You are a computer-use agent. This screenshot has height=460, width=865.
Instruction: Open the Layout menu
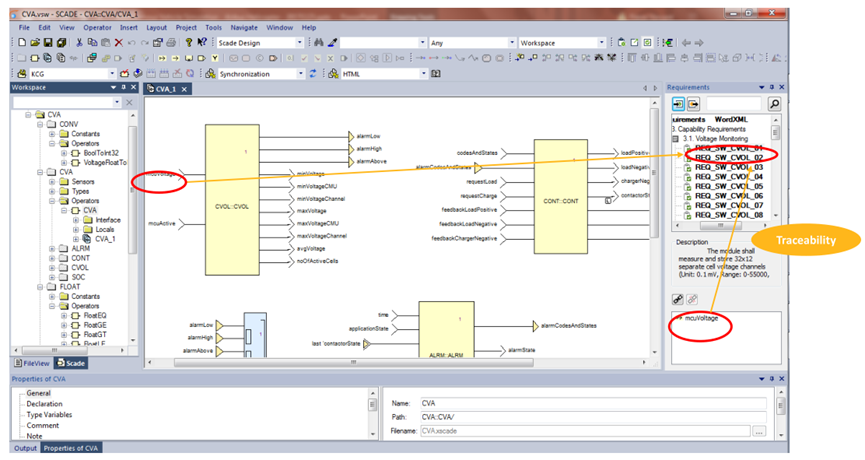(x=156, y=28)
